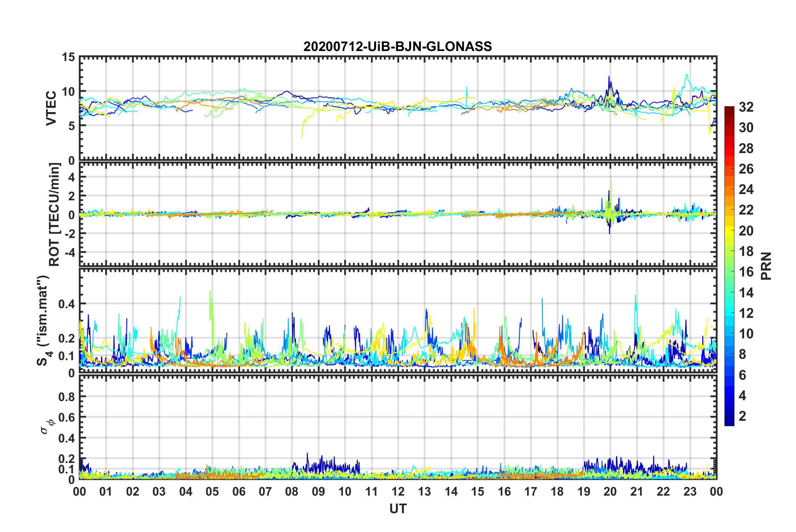796x532 pixels.
Task: Click the PRN colorbar label
Action: point(766,266)
